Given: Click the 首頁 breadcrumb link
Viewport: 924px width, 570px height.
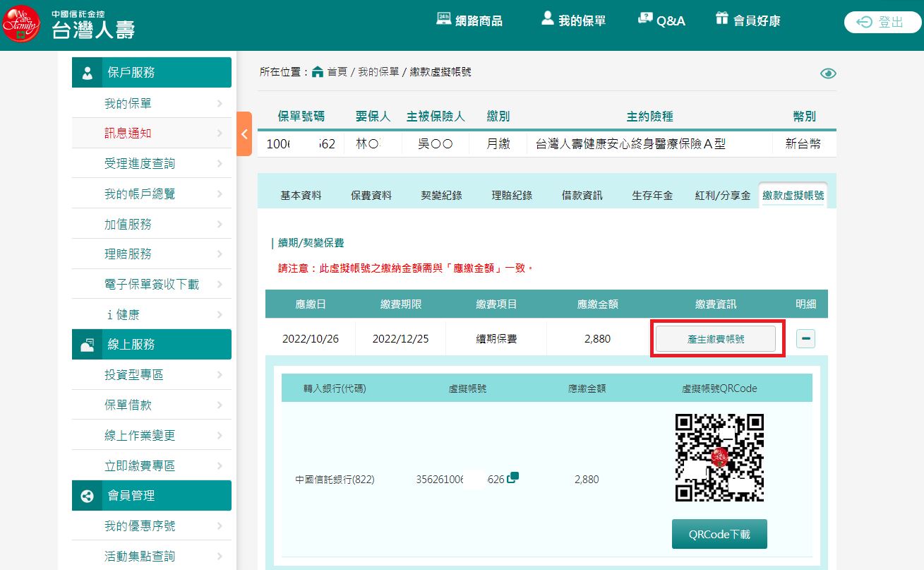Looking at the screenshot, I should click(x=337, y=72).
